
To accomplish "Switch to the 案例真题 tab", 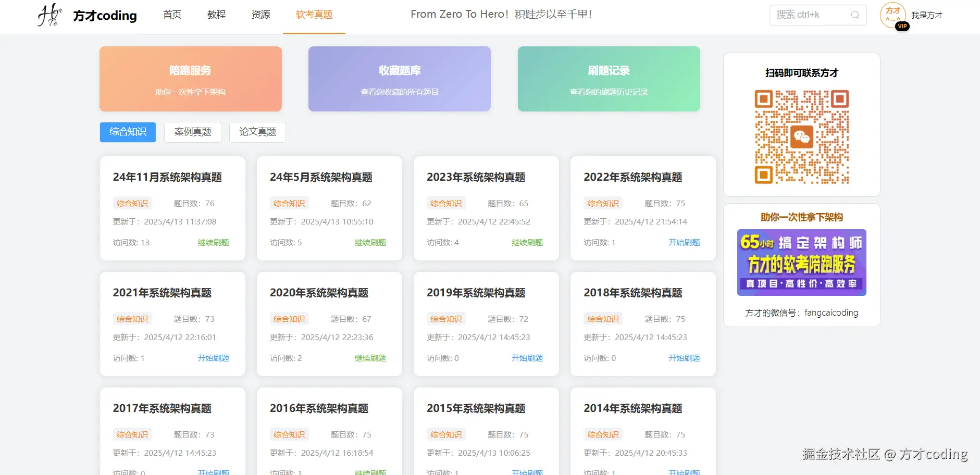I will click(x=193, y=132).
